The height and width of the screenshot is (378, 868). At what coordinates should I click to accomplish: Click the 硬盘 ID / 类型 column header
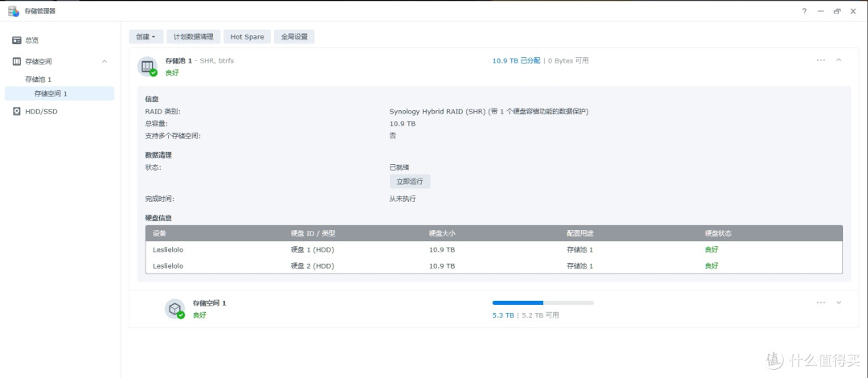(313, 233)
